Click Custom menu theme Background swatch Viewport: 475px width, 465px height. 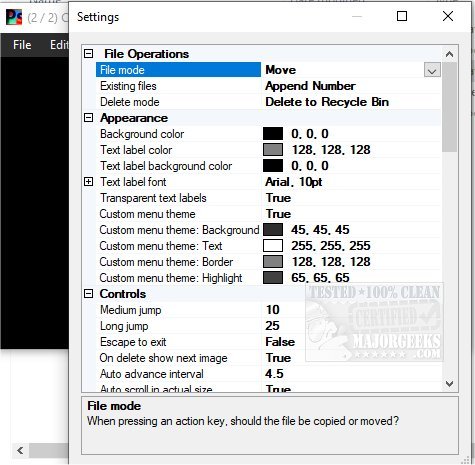[x=273, y=230]
